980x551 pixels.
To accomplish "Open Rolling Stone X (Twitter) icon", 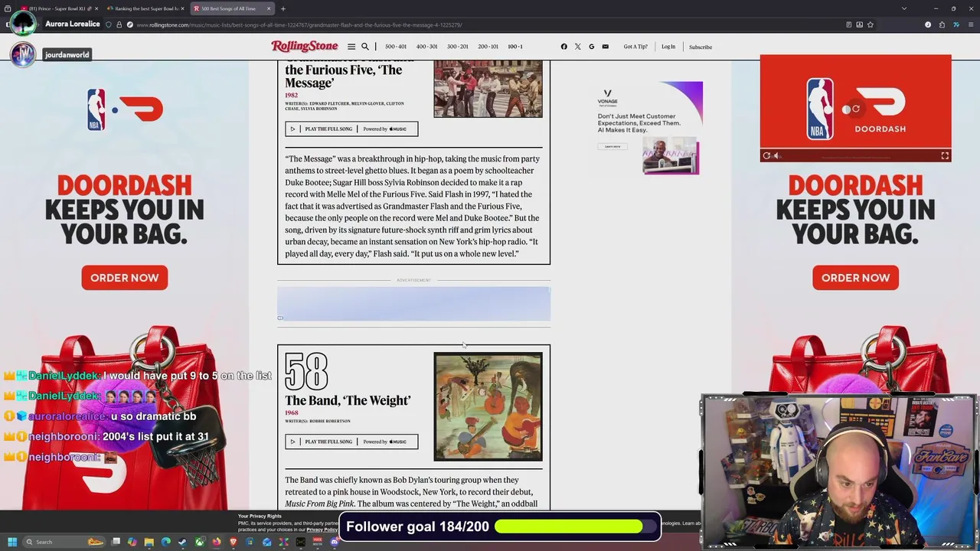I will pyautogui.click(x=577, y=47).
